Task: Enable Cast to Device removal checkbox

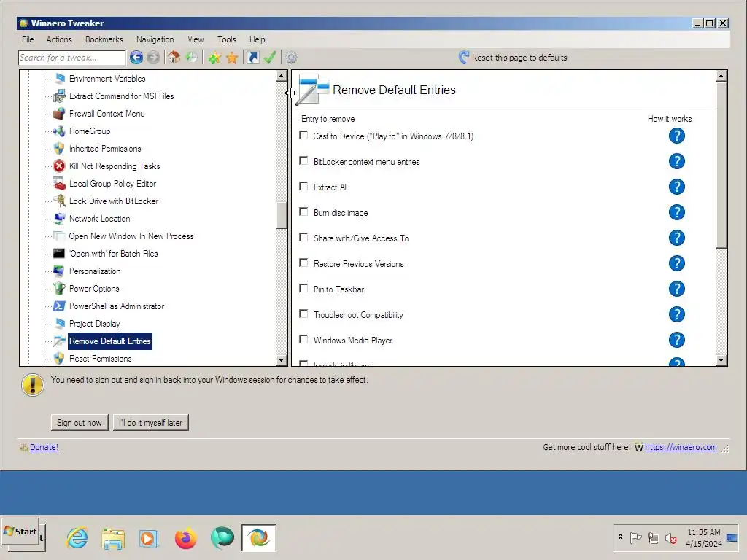Action: [303, 135]
